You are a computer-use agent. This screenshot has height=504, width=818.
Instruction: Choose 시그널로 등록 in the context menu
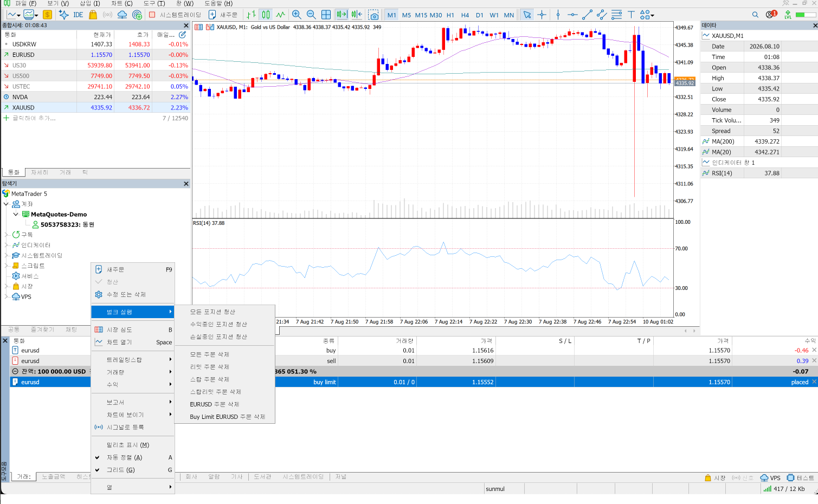click(x=133, y=427)
